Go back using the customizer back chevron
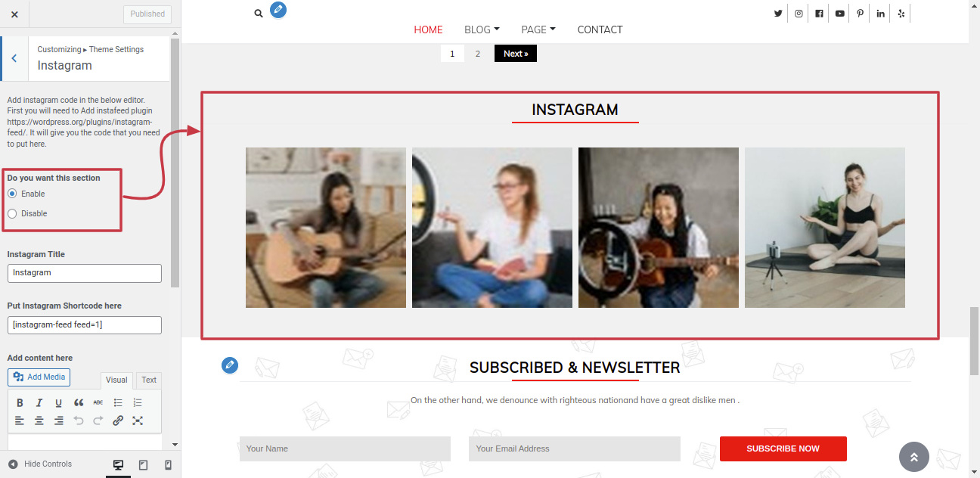Image resolution: width=980 pixels, height=478 pixels. pyautogui.click(x=14, y=58)
